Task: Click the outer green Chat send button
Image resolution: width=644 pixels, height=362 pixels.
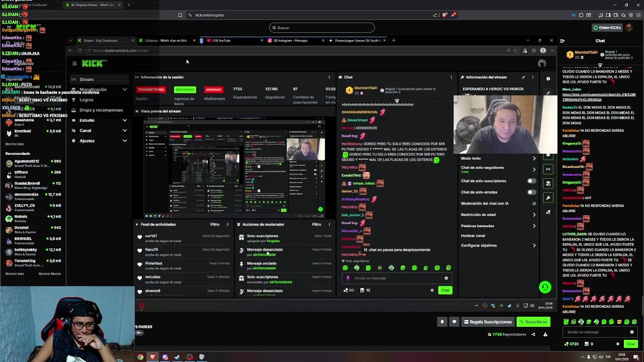Action: [x=631, y=344]
